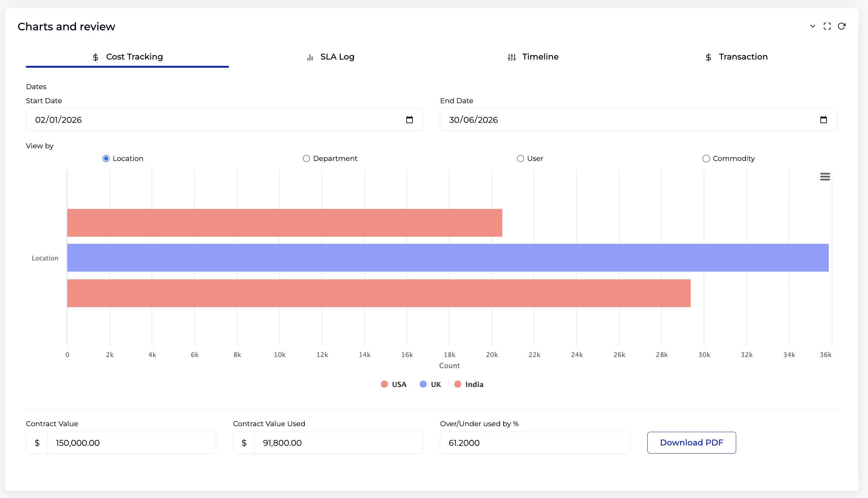Click the refresh icon
The height and width of the screenshot is (498, 868).
[842, 26]
